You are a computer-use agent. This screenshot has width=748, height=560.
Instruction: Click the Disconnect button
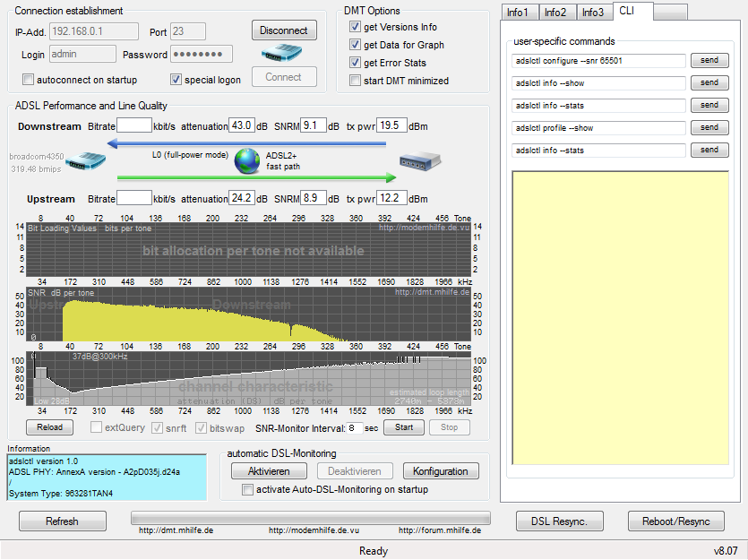284,30
